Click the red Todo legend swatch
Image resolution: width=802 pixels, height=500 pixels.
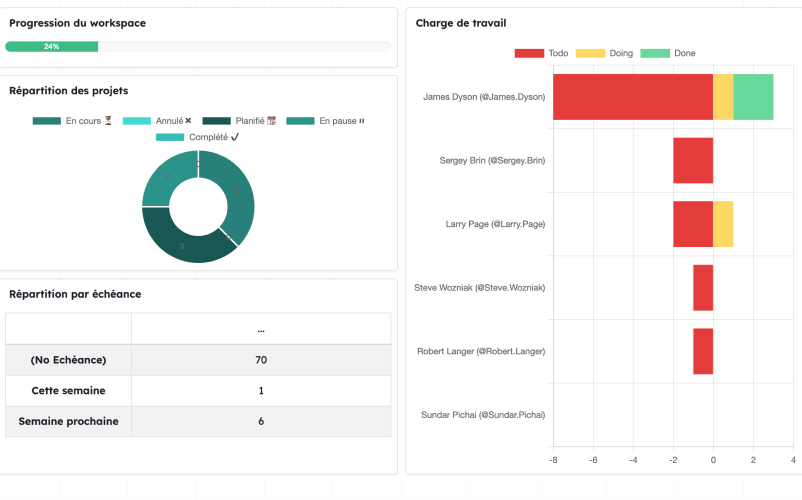tap(529, 53)
